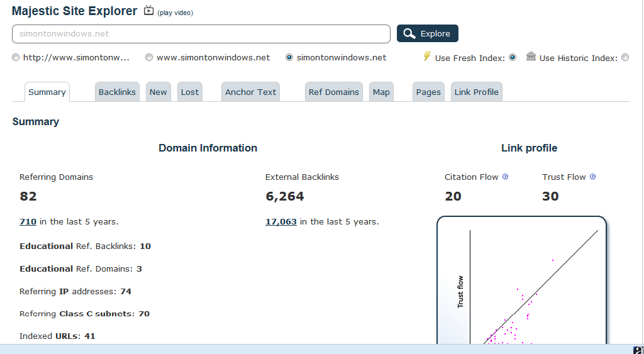Open the 17,063 backlinks link
Viewport: 644px width, 354px height.
point(281,222)
